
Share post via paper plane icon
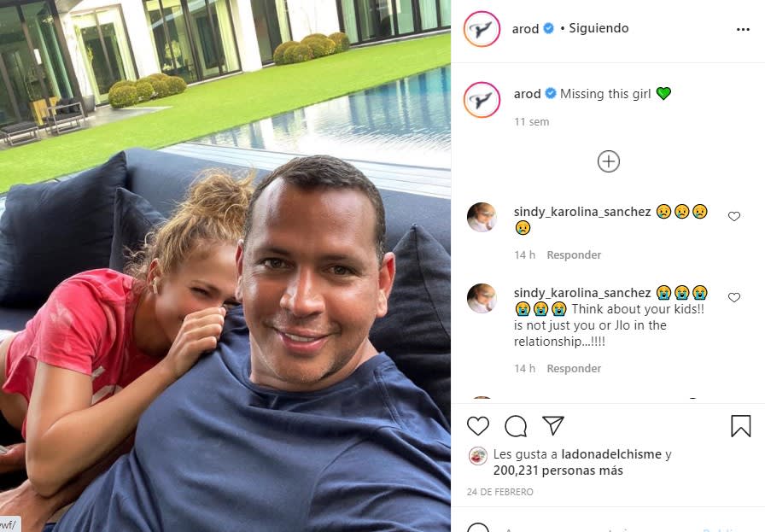pos(553,425)
